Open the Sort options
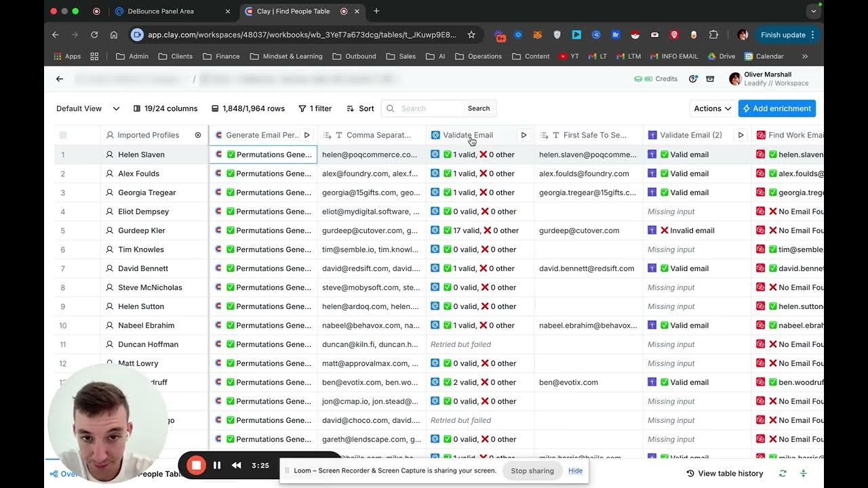The image size is (868, 488). 360,108
